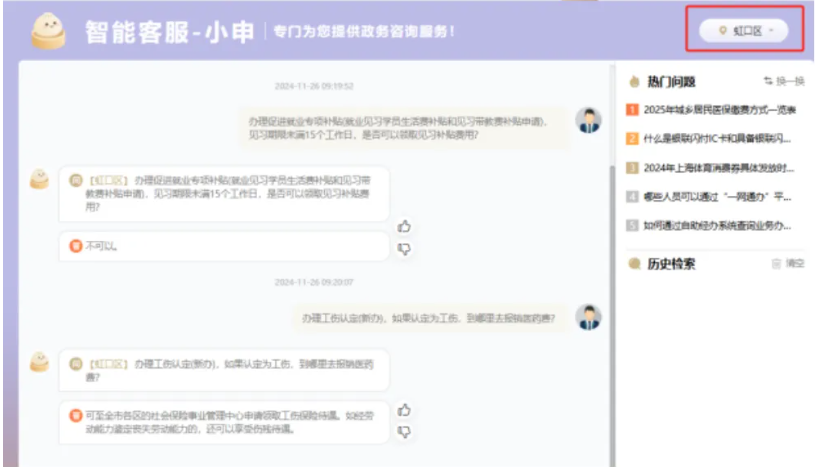This screenshot has height=467, width=826.
Task: Click the trash icon beside 清空
Action: [x=776, y=263]
